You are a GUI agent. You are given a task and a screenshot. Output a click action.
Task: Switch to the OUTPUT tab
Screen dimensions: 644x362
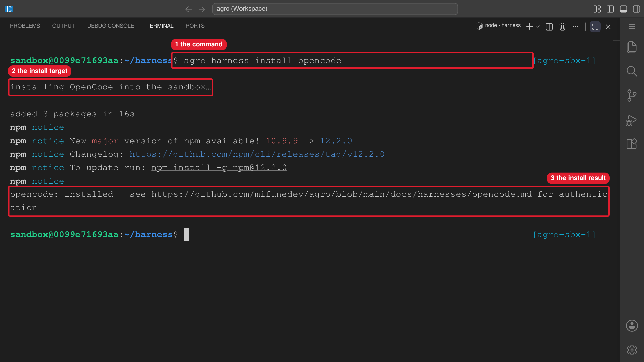63,26
